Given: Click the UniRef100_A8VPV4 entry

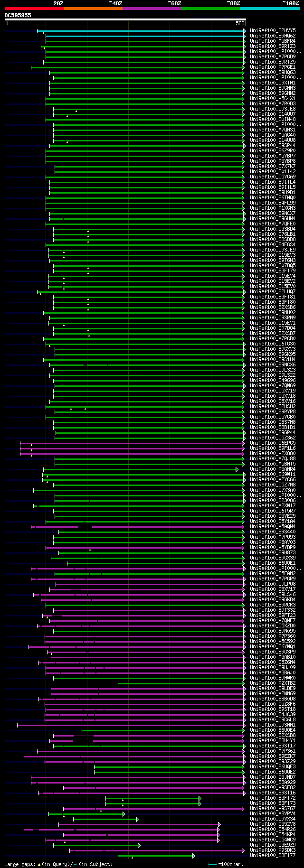Looking at the screenshot, I should point(273,814).
